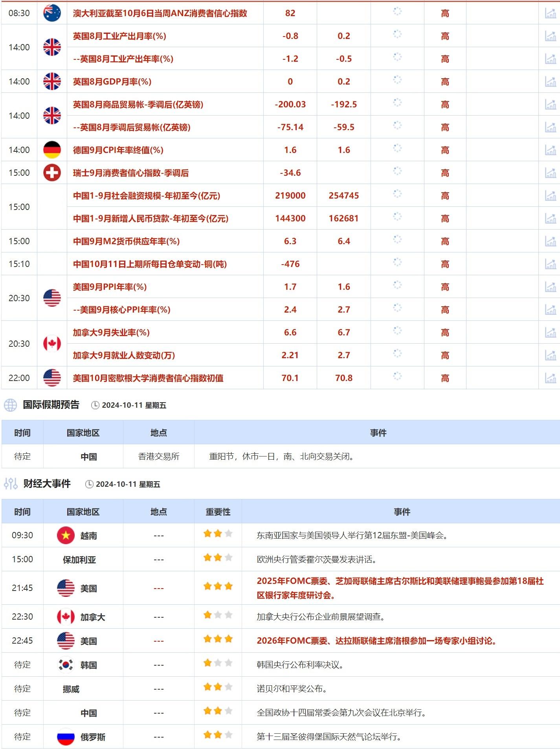Image resolution: width=560 pixels, height=749 pixels.
Task: Click chart icon for Swiss consumer confidence row
Action: [x=550, y=173]
